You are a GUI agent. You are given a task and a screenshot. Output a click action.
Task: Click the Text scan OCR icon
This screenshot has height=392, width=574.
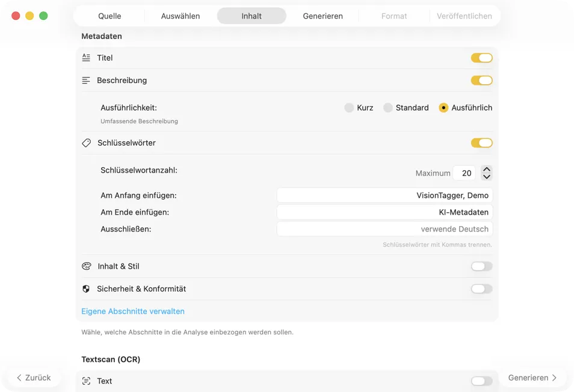coord(86,381)
